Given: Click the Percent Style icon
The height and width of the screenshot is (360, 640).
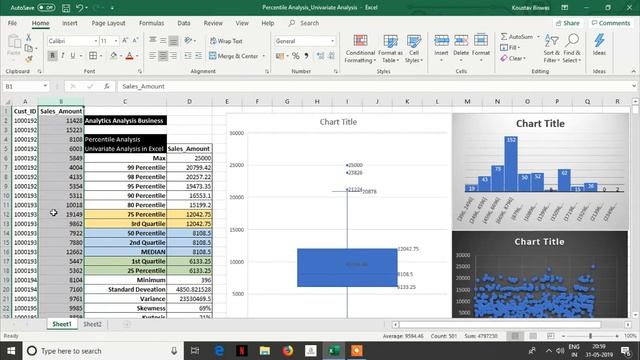Looking at the screenshot, I should (x=296, y=56).
